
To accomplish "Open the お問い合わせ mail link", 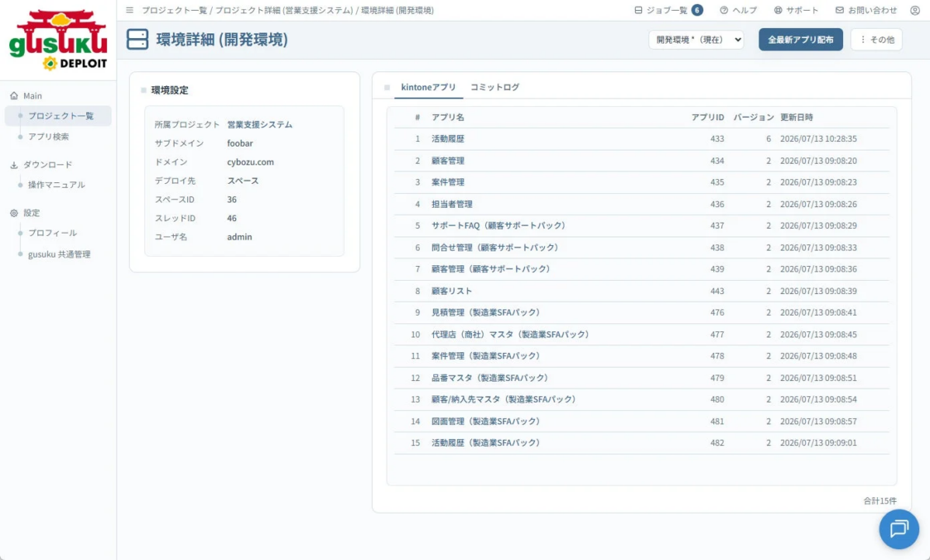I will pyautogui.click(x=866, y=10).
